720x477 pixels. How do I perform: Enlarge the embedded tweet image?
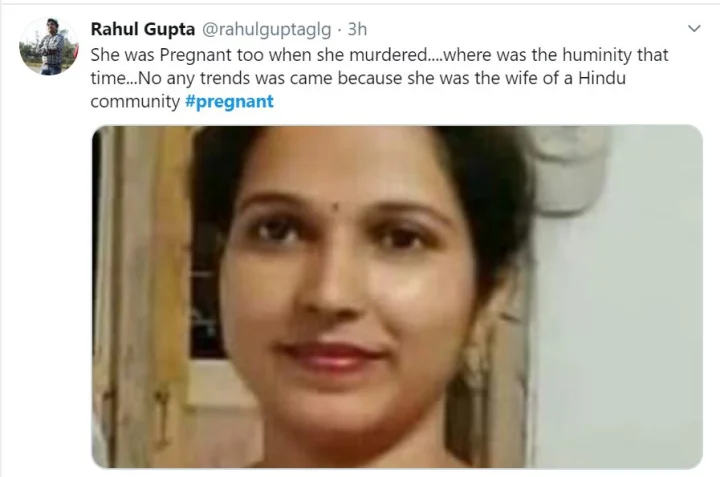click(397, 297)
